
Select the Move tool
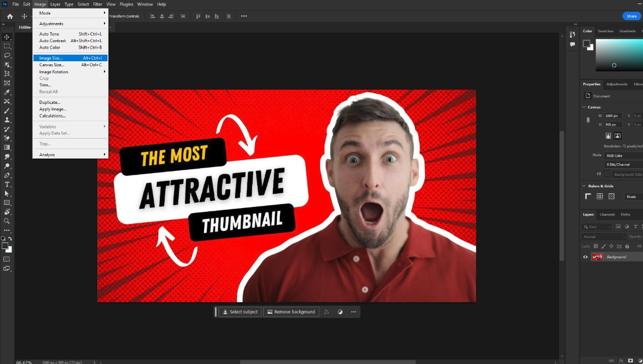click(7, 37)
